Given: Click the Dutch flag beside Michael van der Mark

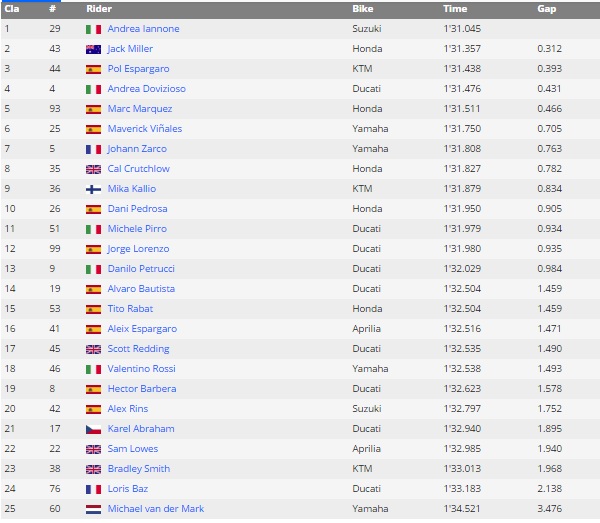Looking at the screenshot, I should coord(93,509).
